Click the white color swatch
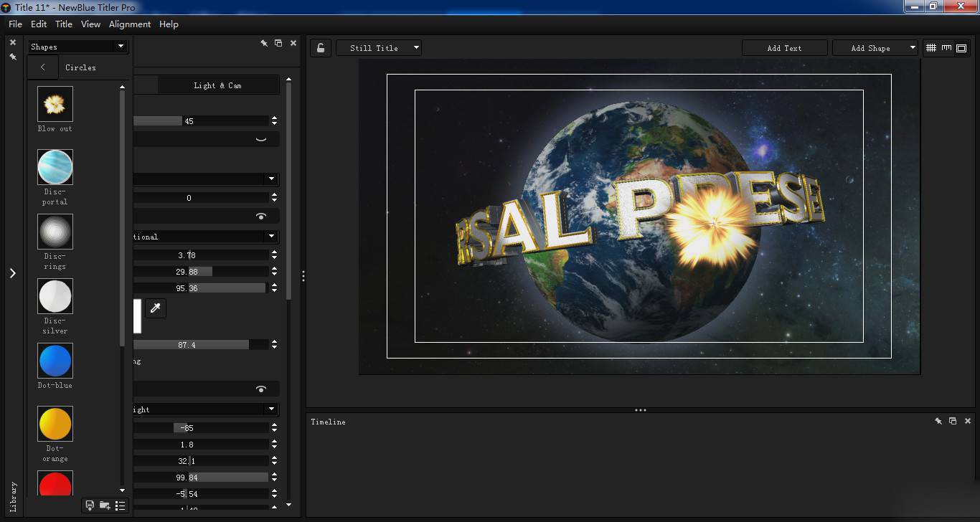 pyautogui.click(x=137, y=316)
